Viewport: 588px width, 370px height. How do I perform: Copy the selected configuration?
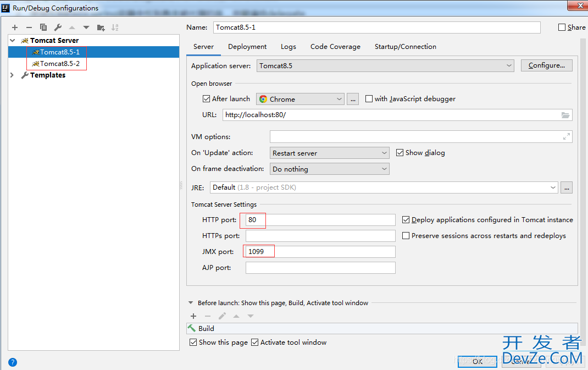pyautogui.click(x=43, y=27)
